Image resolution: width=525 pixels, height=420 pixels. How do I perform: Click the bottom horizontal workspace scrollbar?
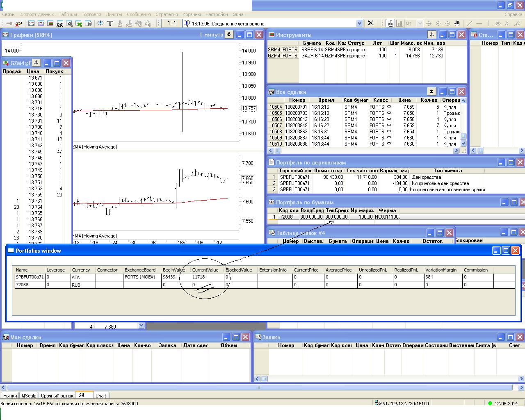259,387
